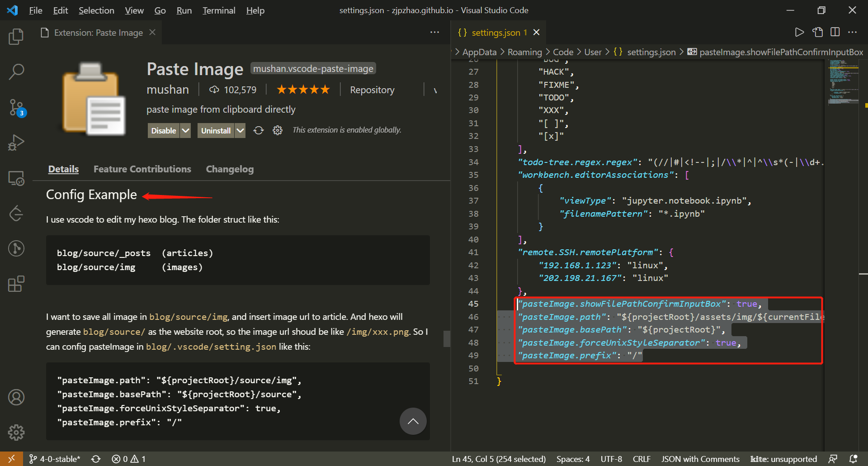868x466 pixels.
Task: Open the Explorer view in activity bar
Action: (16, 37)
